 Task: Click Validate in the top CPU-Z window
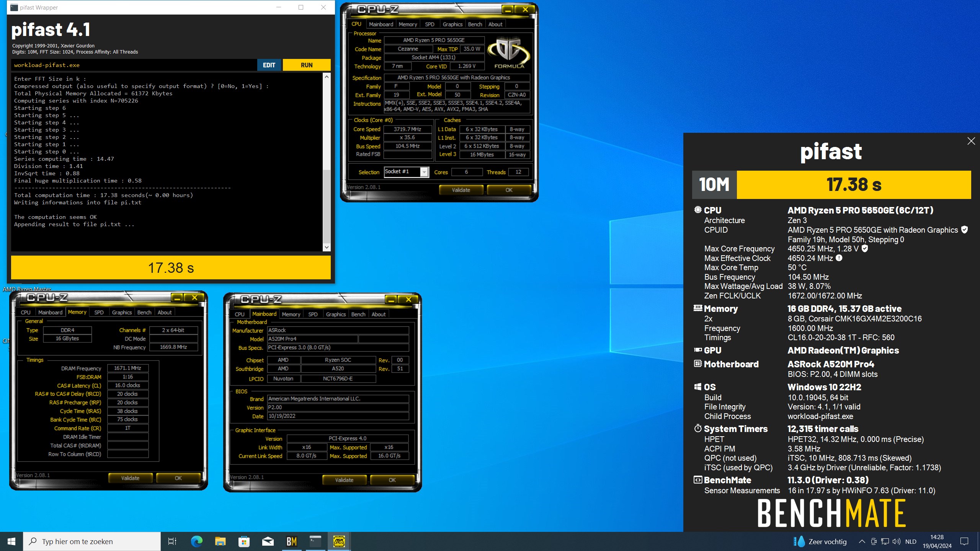461,190
